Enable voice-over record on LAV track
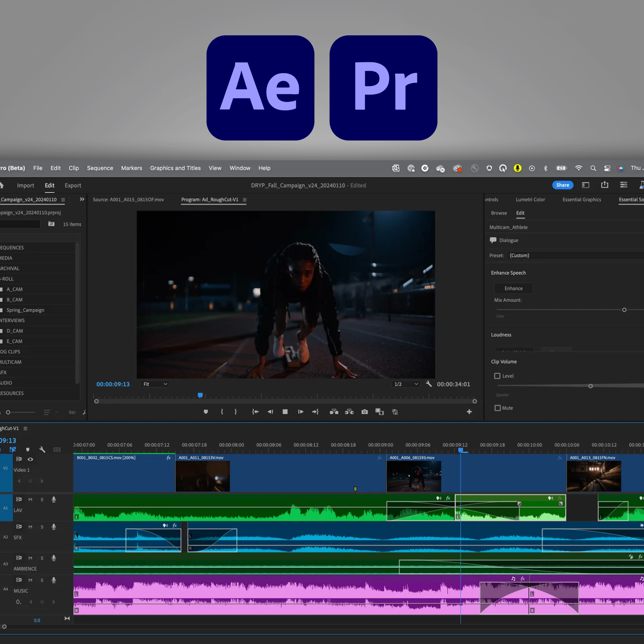Image resolution: width=644 pixels, height=644 pixels. [54, 499]
